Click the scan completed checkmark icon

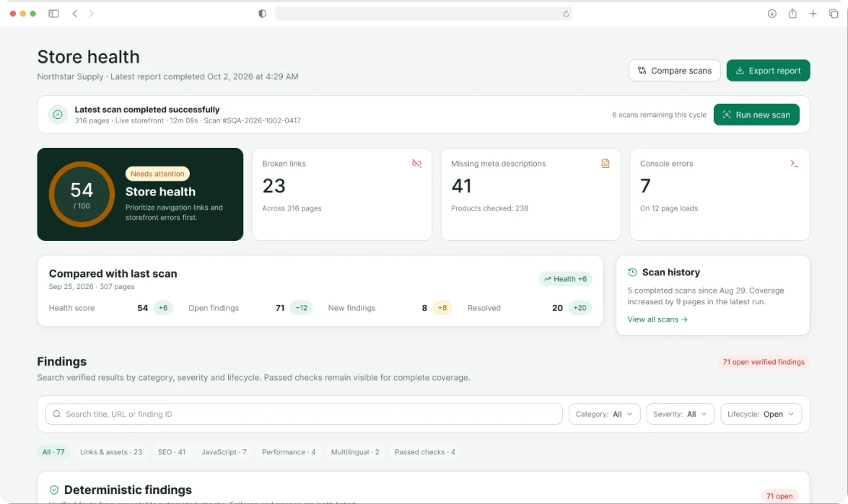(58, 115)
